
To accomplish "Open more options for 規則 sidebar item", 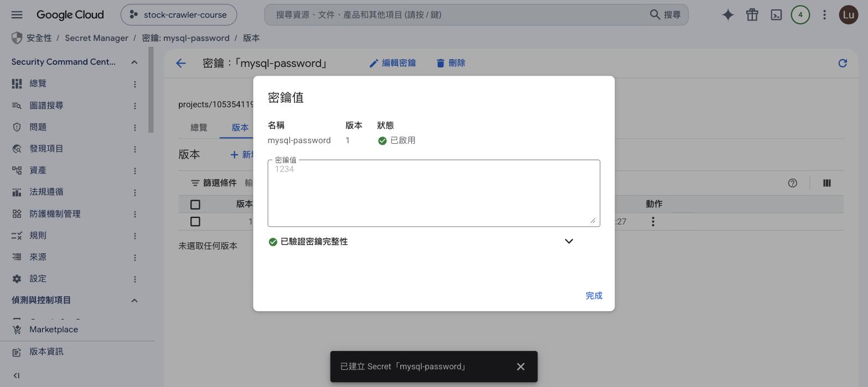I will click(x=135, y=236).
